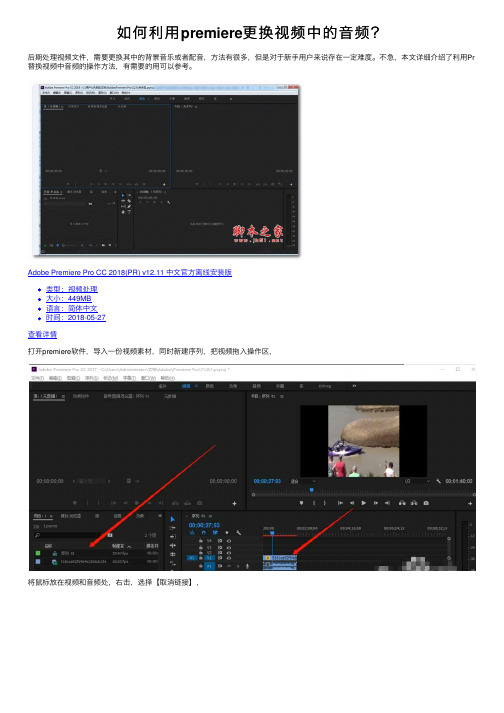The image size is (504, 713).
Task: Click the green label swatch of 序列 01
Action: [38, 553]
